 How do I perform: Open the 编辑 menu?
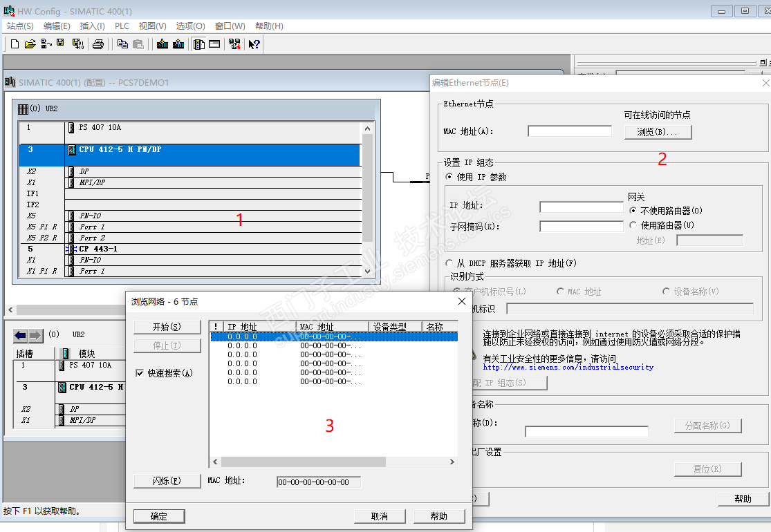coord(57,26)
